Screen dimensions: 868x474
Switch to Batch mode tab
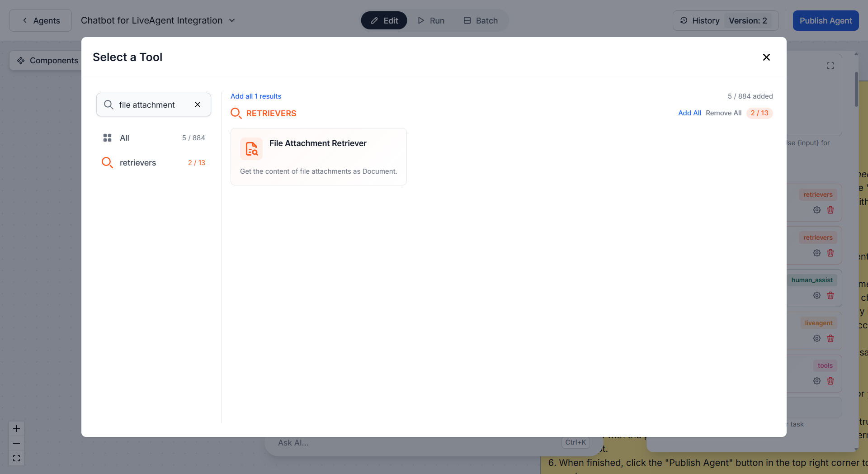[481, 21]
